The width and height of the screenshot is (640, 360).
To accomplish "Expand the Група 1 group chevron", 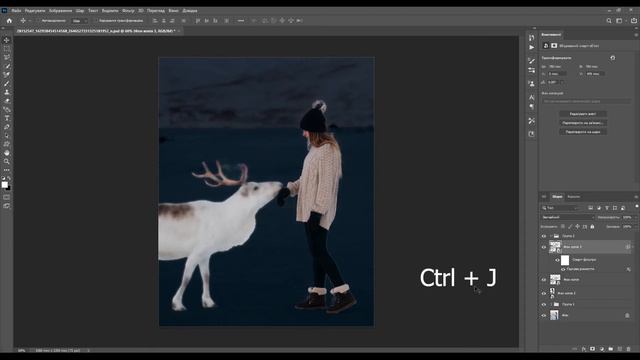I will 551,304.
